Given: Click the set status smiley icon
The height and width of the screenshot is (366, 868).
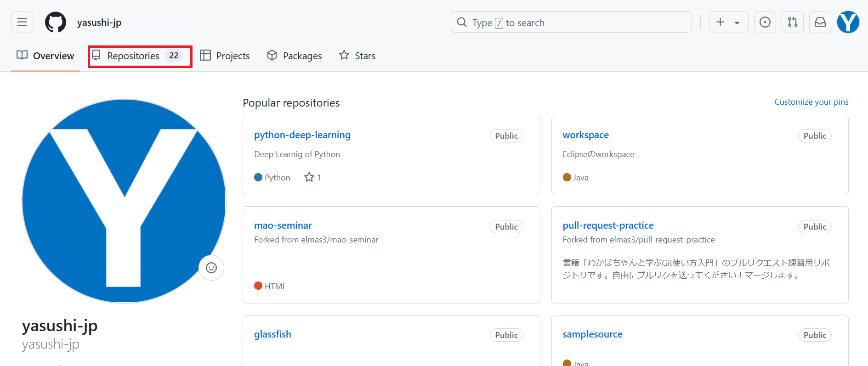Looking at the screenshot, I should [211, 268].
